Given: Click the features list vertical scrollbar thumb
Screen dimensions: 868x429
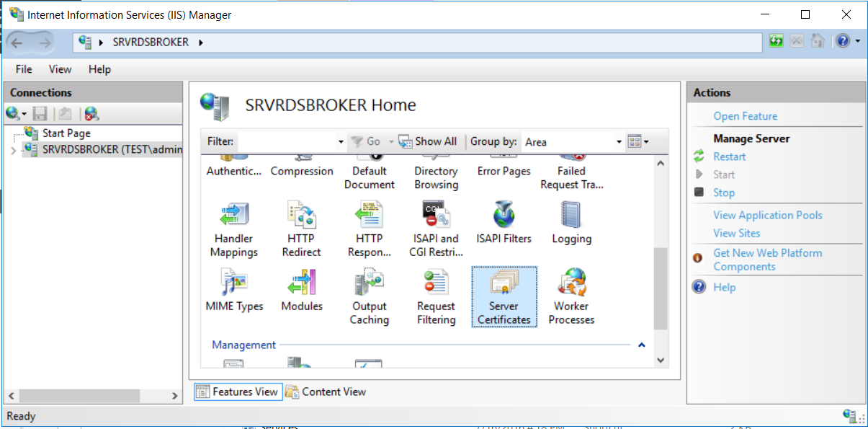Looking at the screenshot, I should pyautogui.click(x=661, y=288).
